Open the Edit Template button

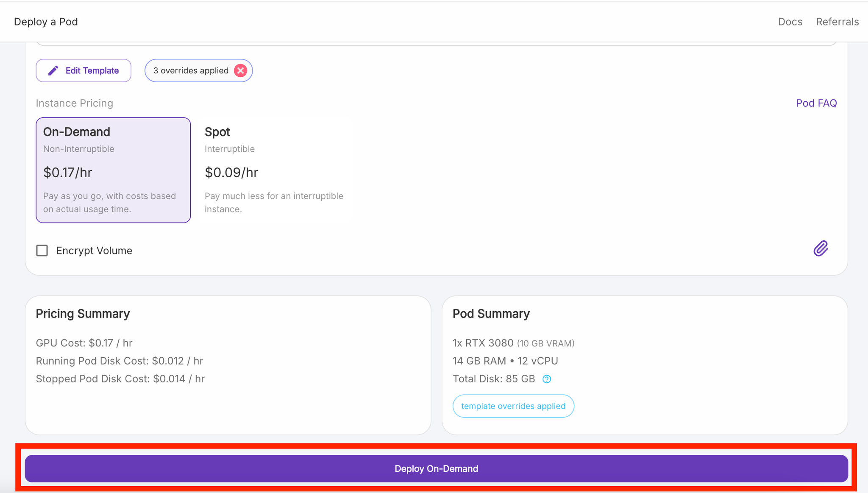coord(83,70)
